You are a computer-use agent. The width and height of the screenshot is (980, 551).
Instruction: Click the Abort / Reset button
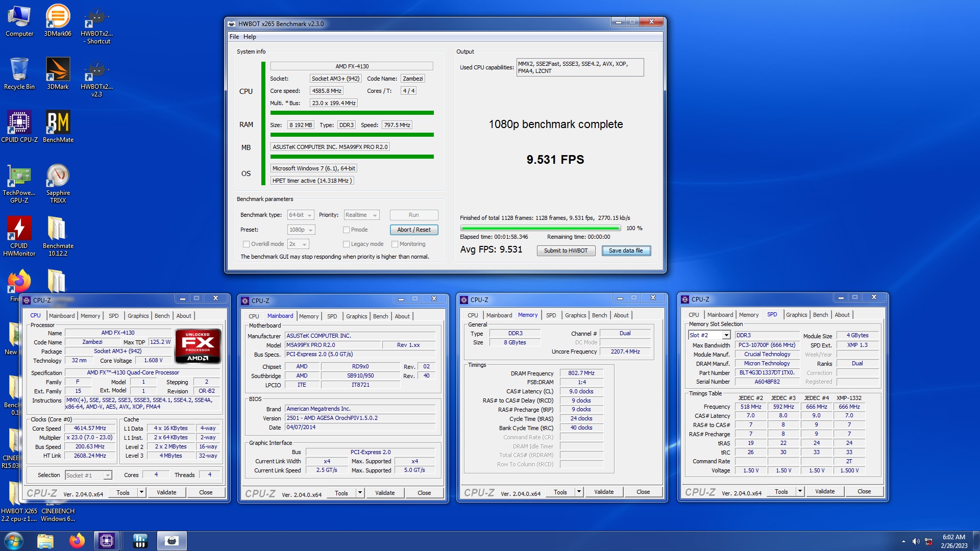coord(414,230)
